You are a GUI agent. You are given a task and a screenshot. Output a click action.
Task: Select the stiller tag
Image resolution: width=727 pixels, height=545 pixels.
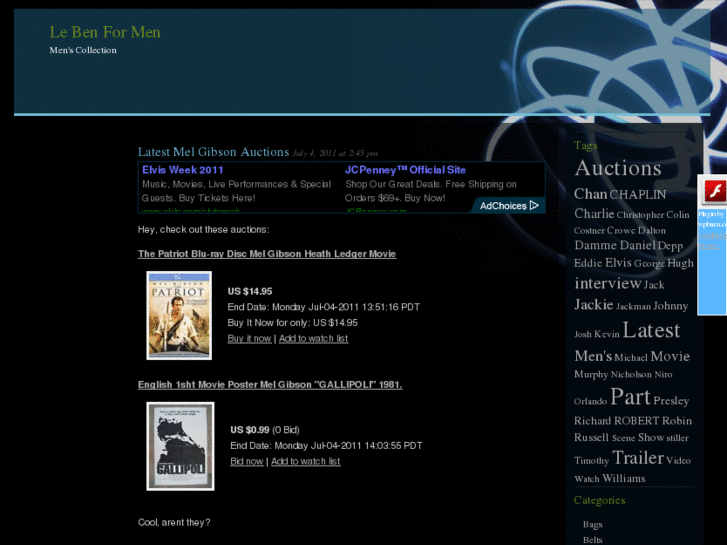[x=677, y=438]
